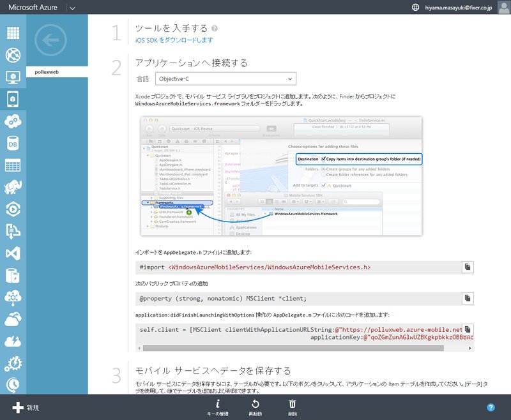Open Recovery Services cloud icon
This screenshot has width=511, height=420.
[13, 319]
